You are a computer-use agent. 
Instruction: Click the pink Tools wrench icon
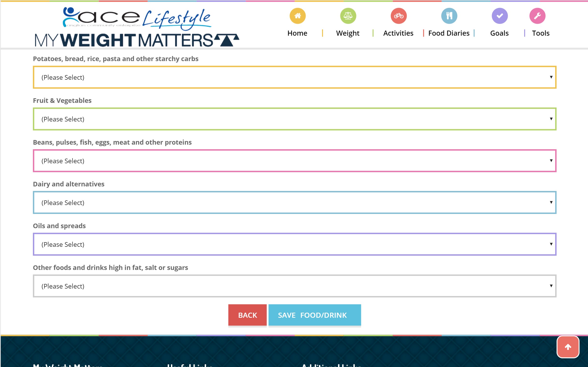tap(537, 16)
